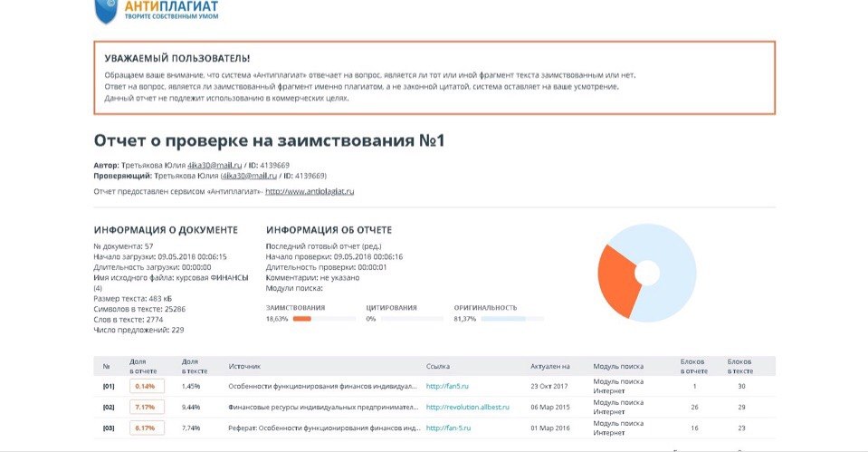The width and height of the screenshot is (868, 452).
Task: Click the Antiplagiat shield logo
Action: [x=106, y=12]
